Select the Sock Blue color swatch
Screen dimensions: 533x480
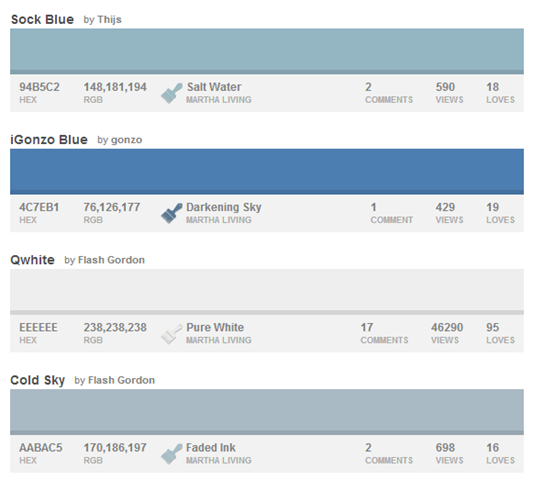click(267, 51)
